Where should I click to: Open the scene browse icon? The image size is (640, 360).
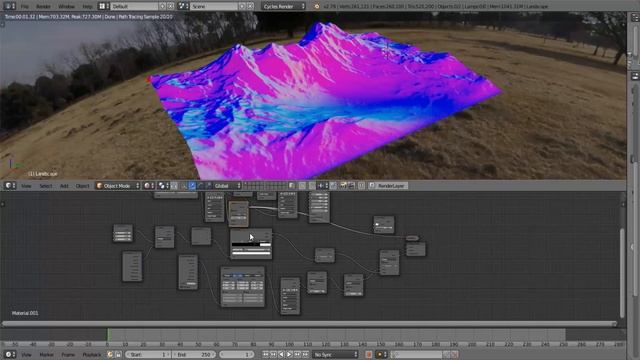coord(183,6)
